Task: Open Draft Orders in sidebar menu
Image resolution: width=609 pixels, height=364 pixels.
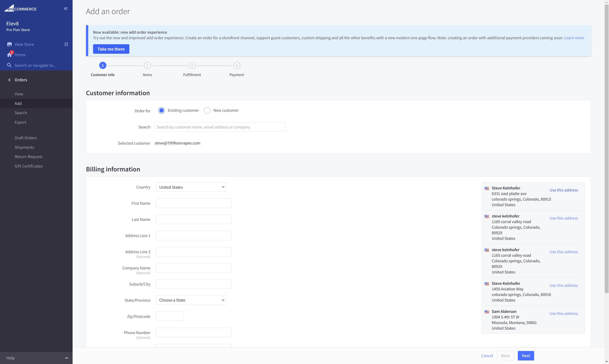Action: click(x=25, y=138)
